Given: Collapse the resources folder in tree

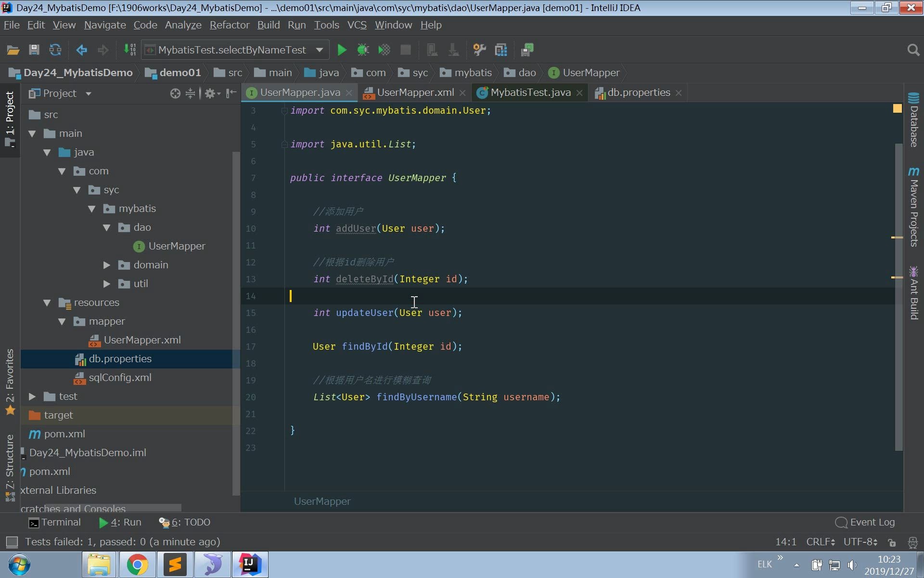Looking at the screenshot, I should click(47, 302).
